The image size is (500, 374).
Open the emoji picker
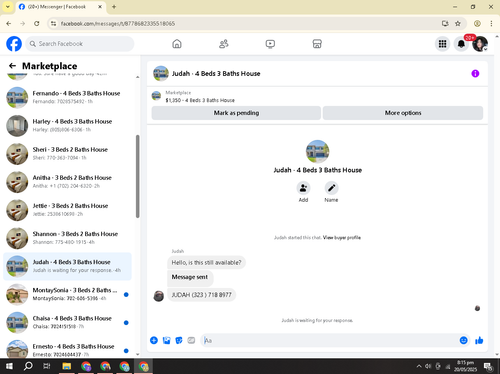pyautogui.click(x=463, y=340)
